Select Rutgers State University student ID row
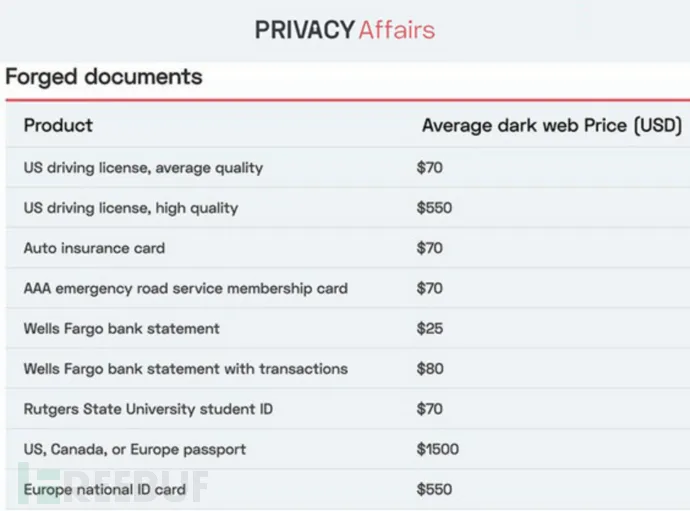 (148, 409)
